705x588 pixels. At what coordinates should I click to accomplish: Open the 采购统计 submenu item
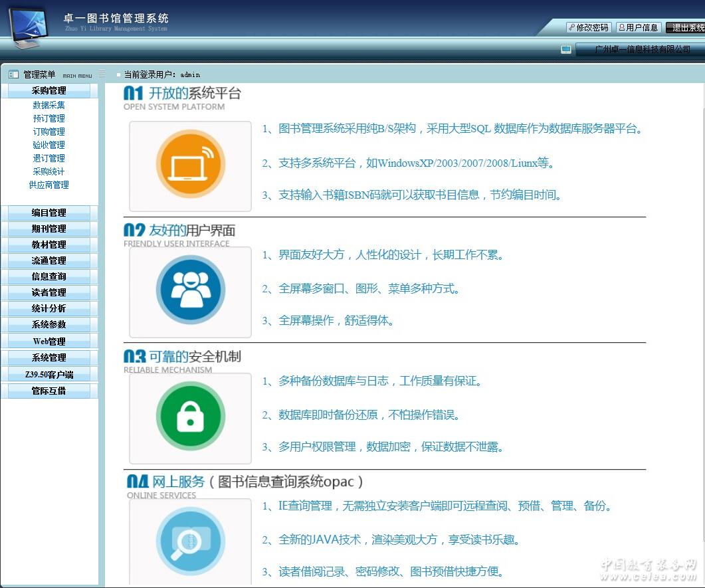point(49,171)
